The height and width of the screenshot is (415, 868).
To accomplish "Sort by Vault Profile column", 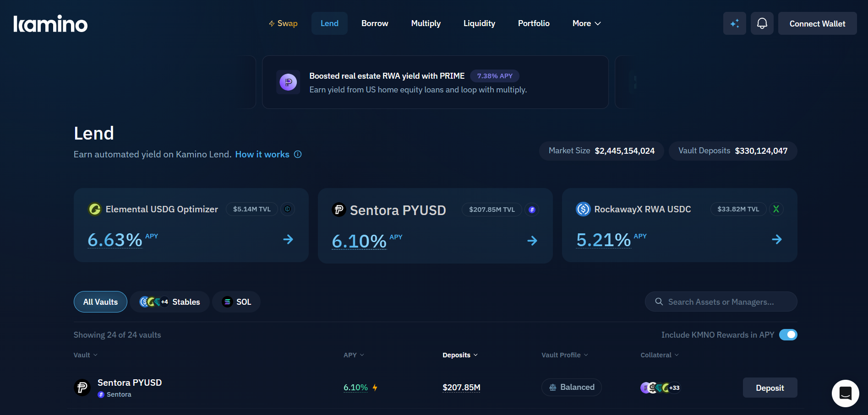I will coord(565,355).
